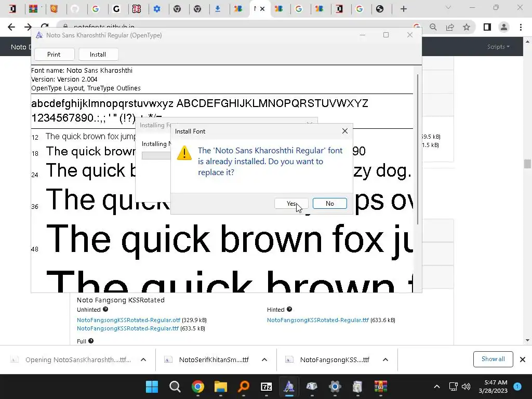Open 7-Zip from the taskbar

tap(267, 387)
